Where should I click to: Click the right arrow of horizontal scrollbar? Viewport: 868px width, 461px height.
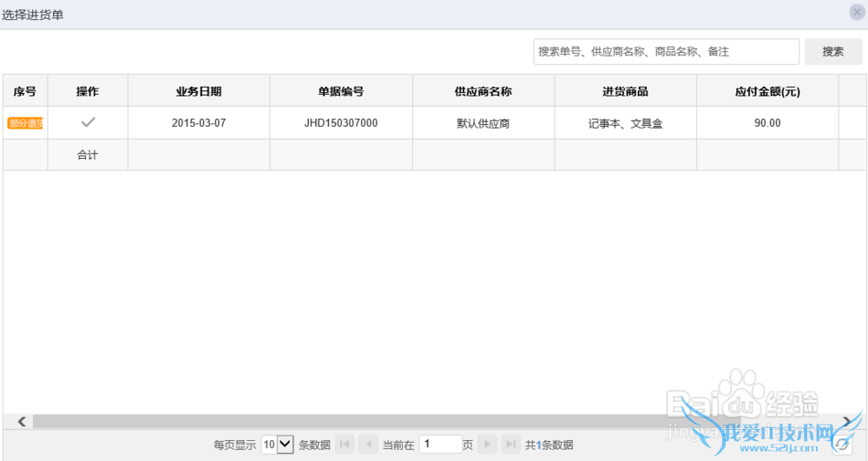(848, 422)
